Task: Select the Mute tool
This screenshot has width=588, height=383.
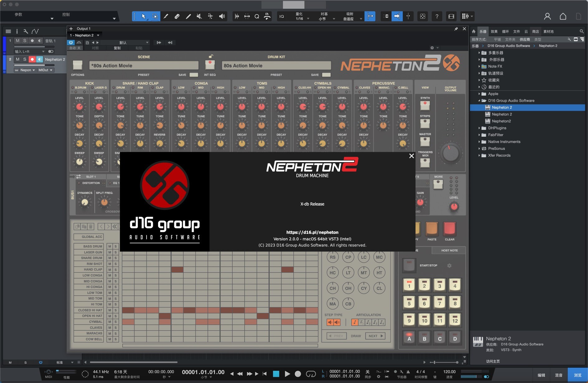Action: [200, 16]
